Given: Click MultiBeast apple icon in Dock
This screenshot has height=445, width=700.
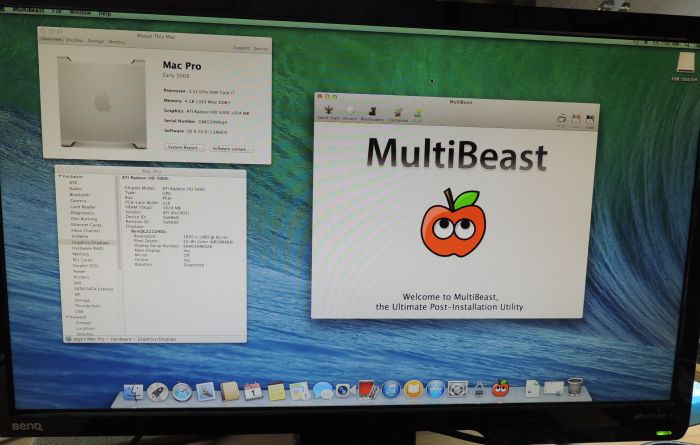Looking at the screenshot, I should (x=500, y=388).
